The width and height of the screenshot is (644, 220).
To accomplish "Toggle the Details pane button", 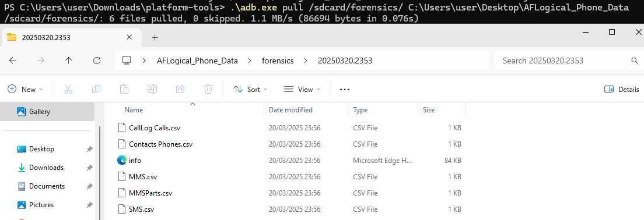I will (x=621, y=89).
